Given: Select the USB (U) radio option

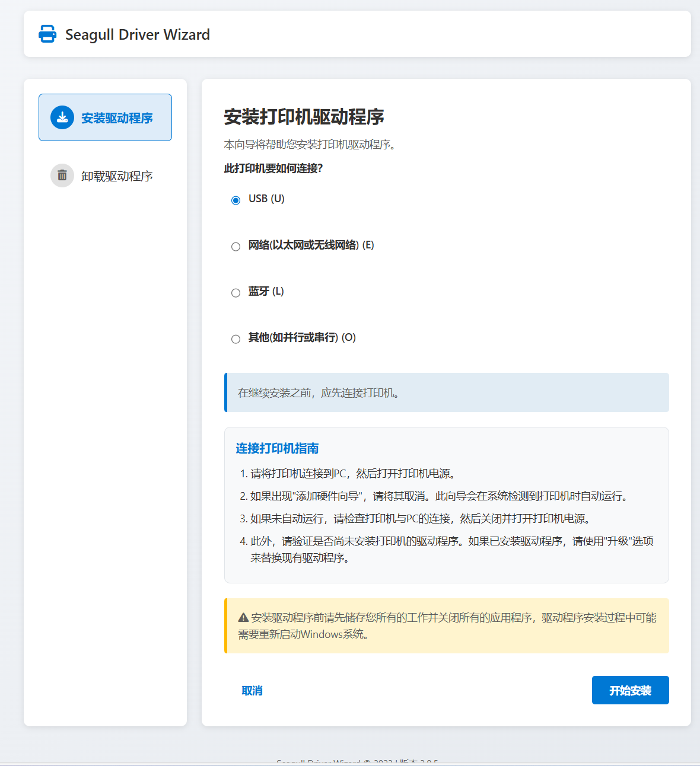Looking at the screenshot, I should (236, 200).
